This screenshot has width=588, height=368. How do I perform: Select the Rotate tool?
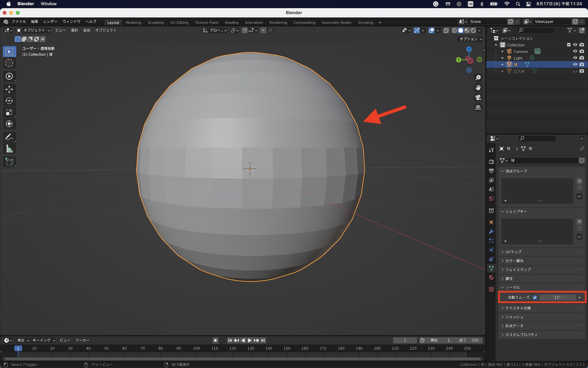pos(9,101)
